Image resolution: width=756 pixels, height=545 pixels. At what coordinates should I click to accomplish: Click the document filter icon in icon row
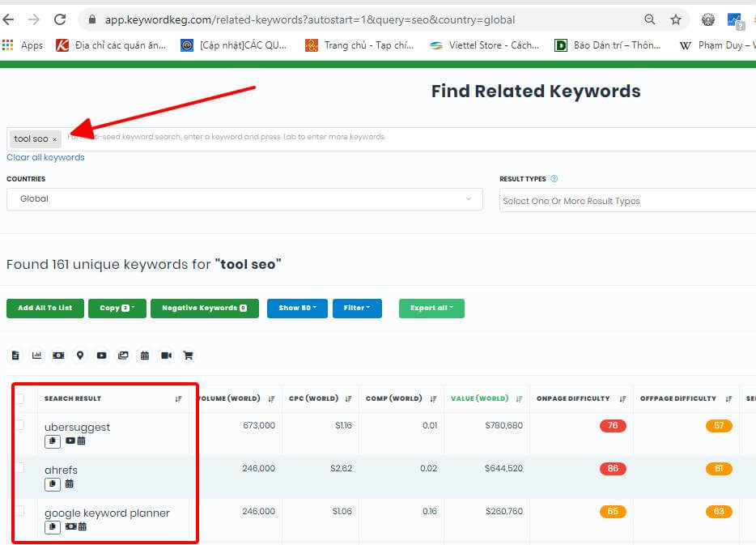pos(15,356)
